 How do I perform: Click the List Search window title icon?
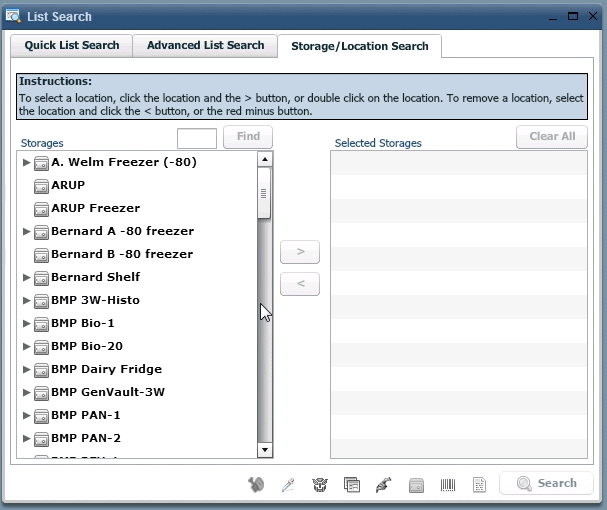tap(13, 16)
